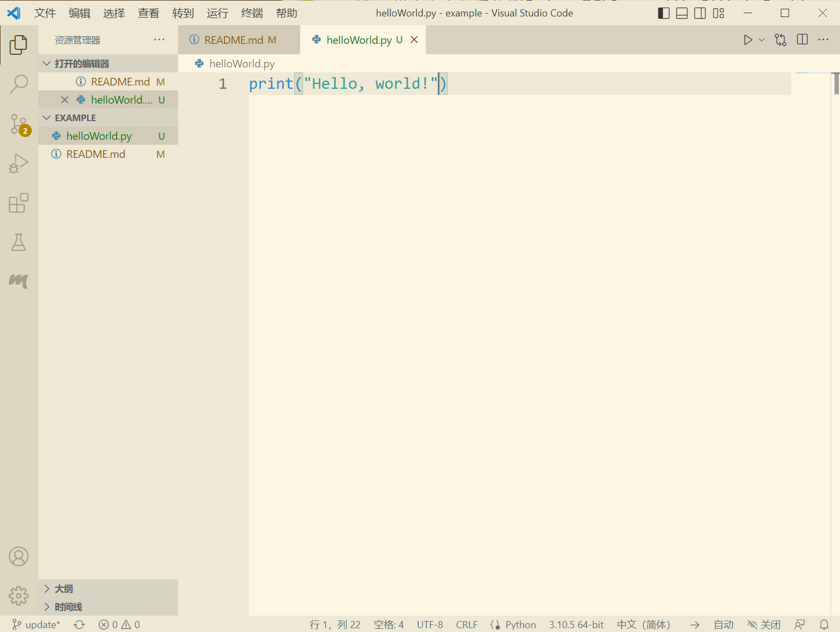Screen dimensions: 840x632
Task: Open the notifications bell
Action: [824, 624]
